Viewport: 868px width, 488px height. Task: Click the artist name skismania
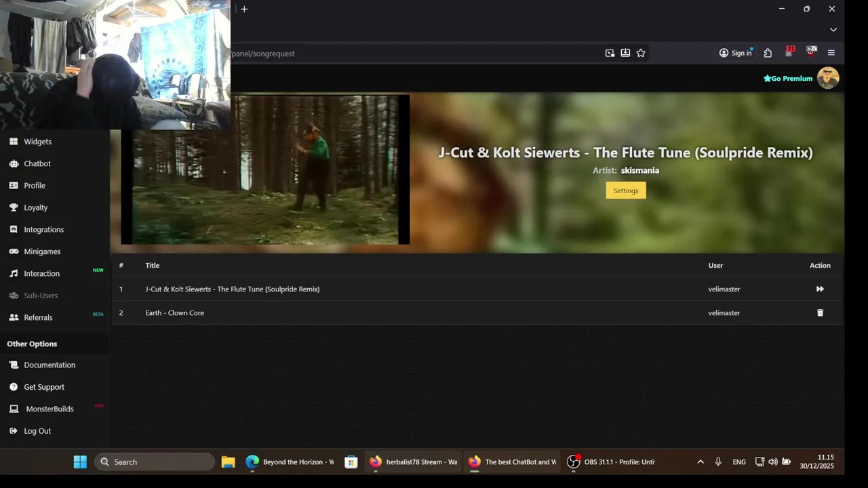(640, 170)
